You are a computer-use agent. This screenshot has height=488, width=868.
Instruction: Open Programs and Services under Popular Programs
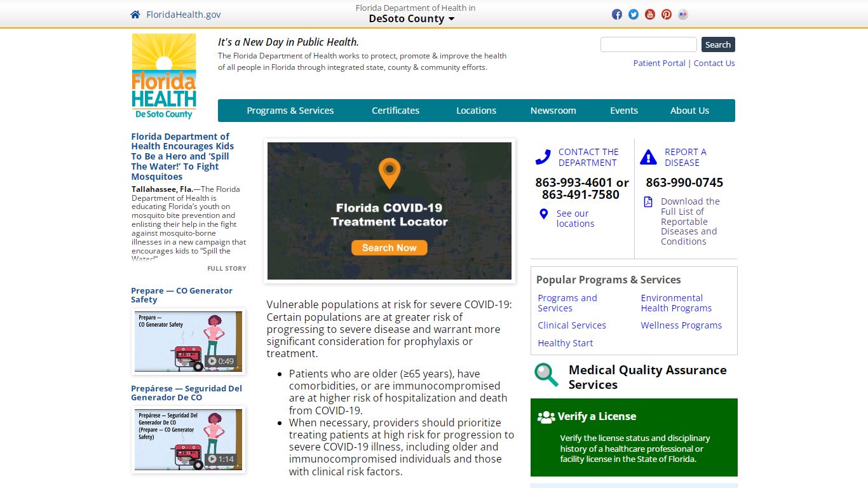[567, 303]
